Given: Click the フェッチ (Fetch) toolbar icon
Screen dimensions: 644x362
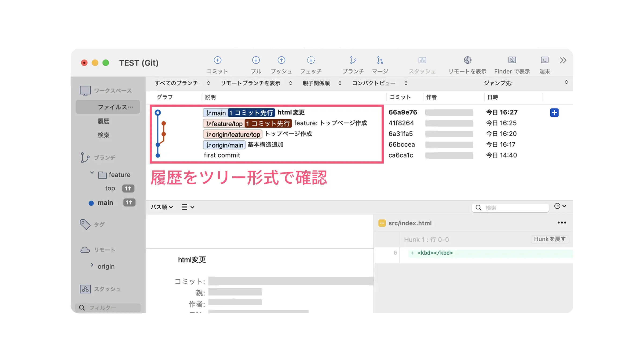Looking at the screenshot, I should (x=311, y=60).
